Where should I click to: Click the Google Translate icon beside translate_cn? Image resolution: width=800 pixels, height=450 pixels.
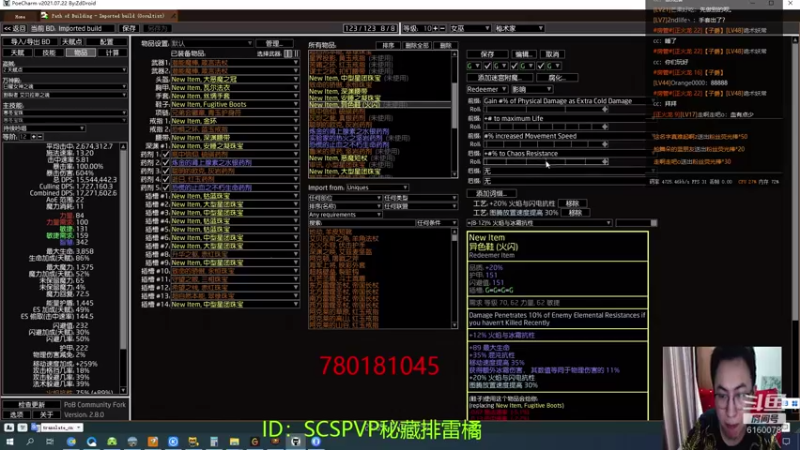(35, 428)
